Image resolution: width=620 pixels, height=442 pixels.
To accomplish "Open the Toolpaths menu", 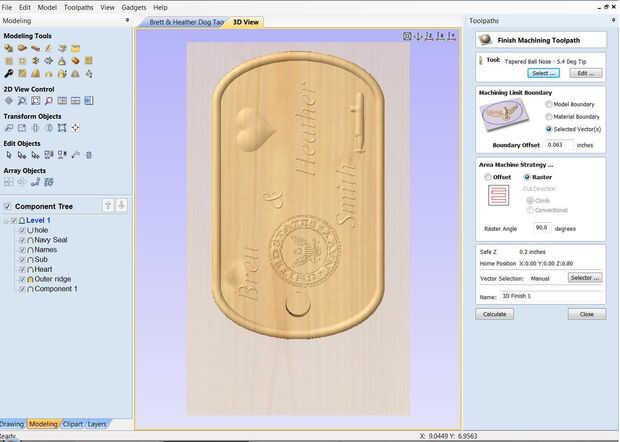I will click(x=79, y=8).
